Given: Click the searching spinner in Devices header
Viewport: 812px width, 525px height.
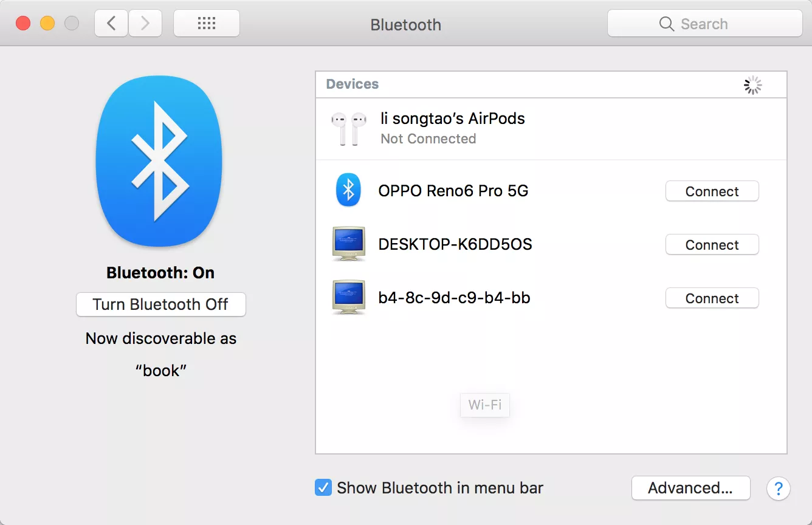Looking at the screenshot, I should [752, 85].
